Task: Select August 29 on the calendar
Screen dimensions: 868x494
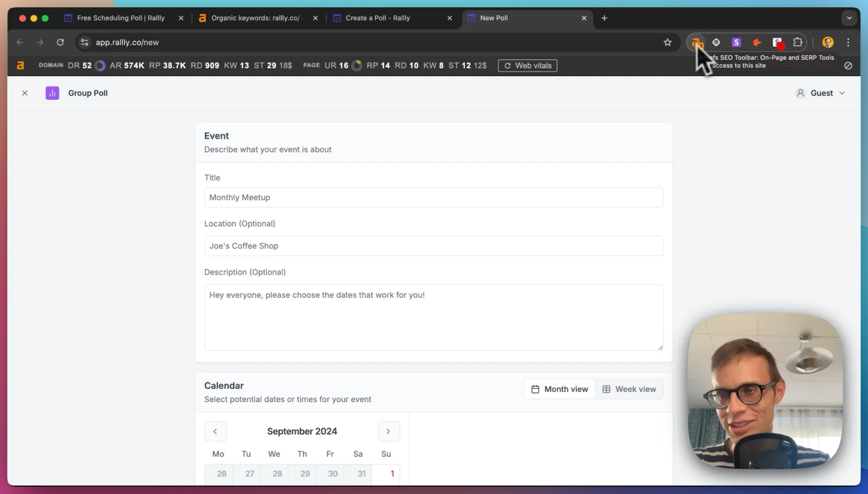Action: tap(302, 474)
